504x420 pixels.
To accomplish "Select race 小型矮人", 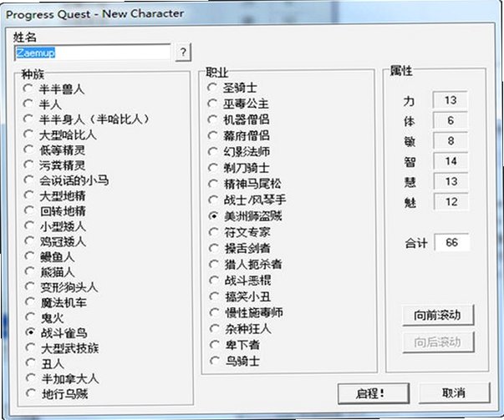I will (55, 226).
